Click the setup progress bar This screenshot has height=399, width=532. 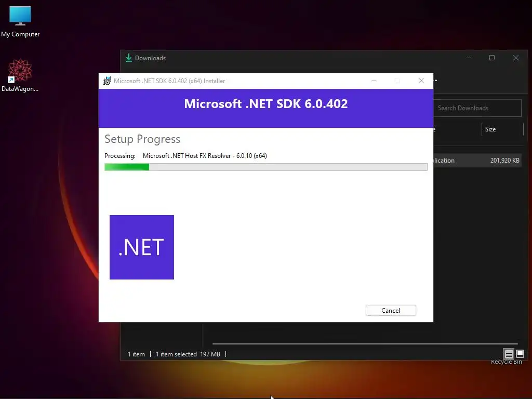265,167
